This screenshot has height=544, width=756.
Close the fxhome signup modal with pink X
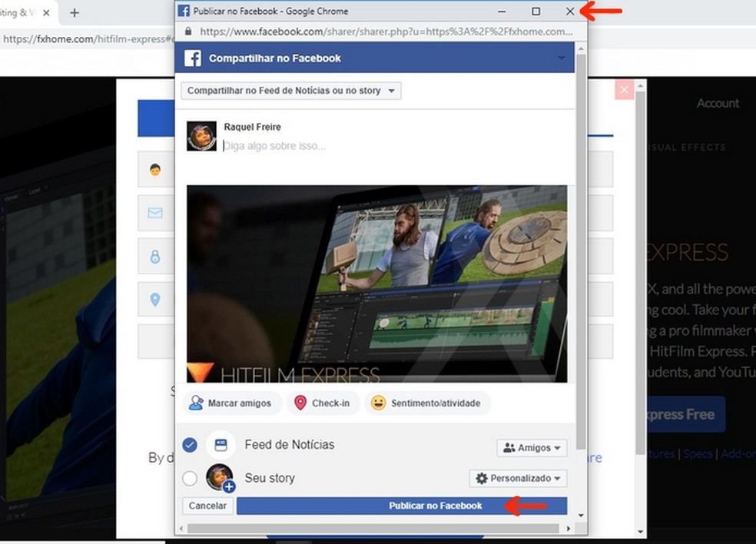[x=624, y=90]
